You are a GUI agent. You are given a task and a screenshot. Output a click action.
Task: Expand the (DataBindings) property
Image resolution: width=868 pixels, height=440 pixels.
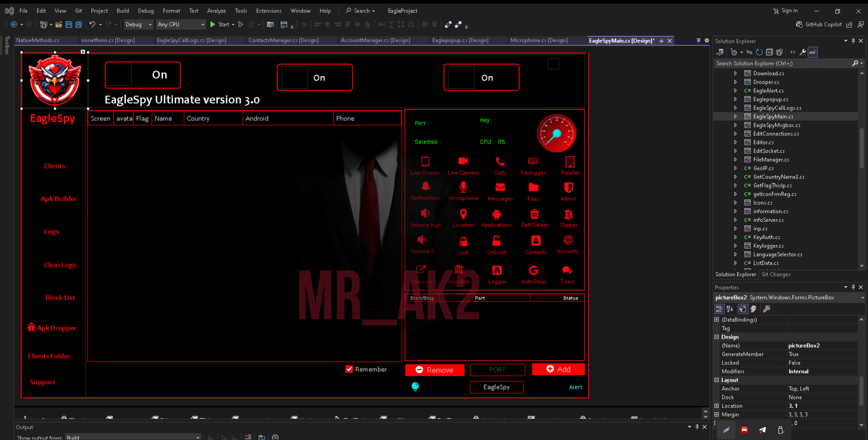click(717, 320)
